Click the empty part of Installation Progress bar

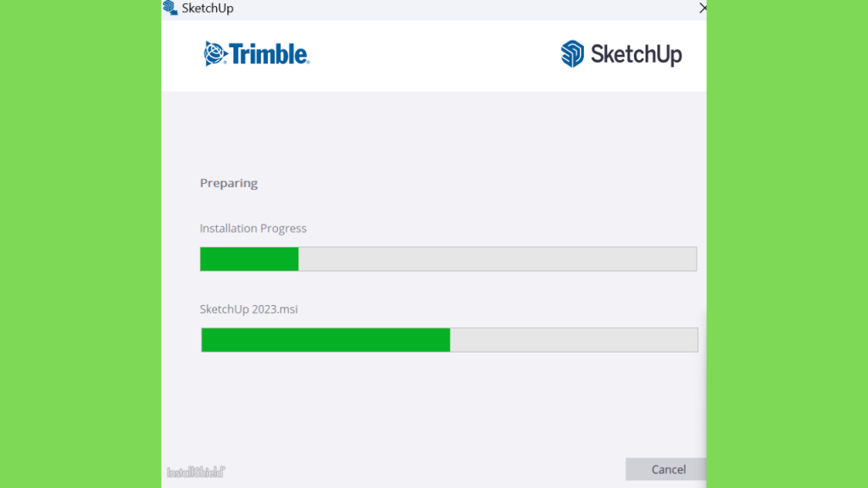[x=497, y=259]
